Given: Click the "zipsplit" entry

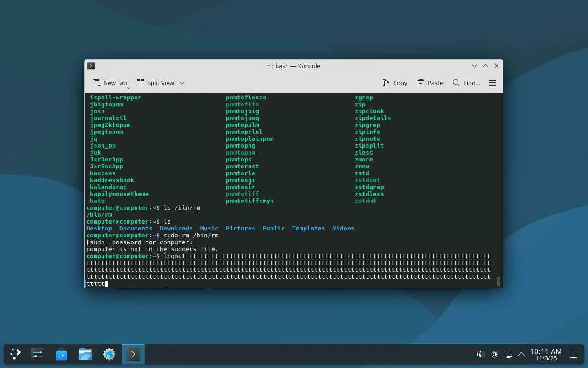Looking at the screenshot, I should pos(369,146).
